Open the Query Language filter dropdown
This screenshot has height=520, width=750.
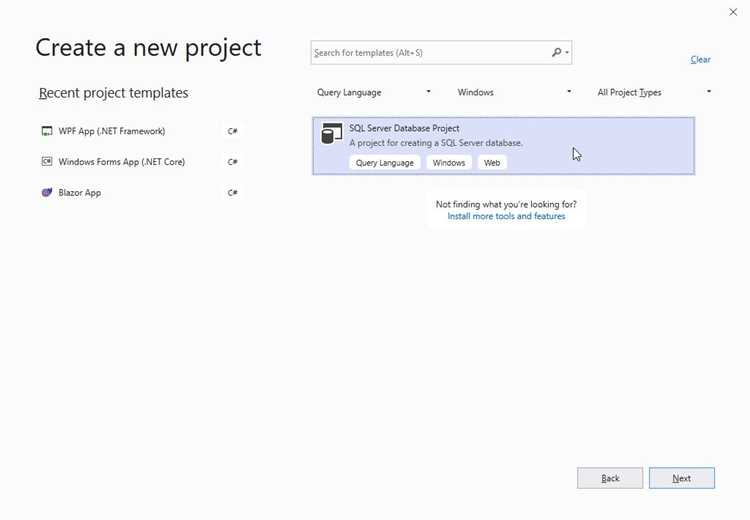(374, 92)
